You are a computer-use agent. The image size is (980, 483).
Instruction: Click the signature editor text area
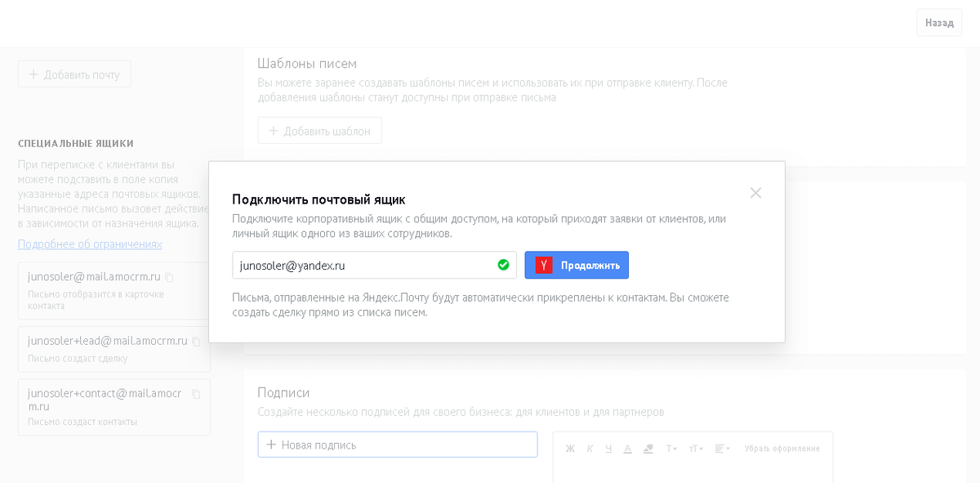point(693,473)
